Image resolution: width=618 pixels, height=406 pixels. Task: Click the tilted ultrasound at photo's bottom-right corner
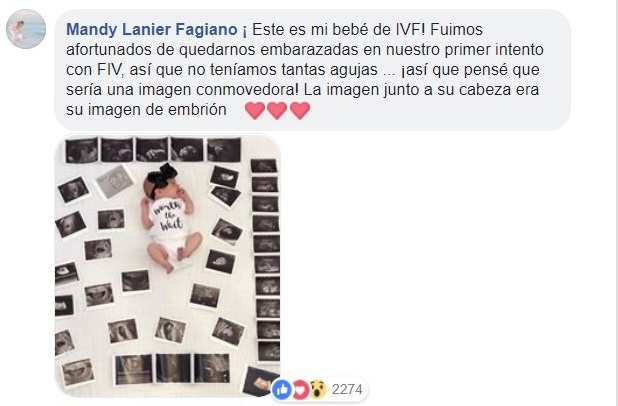pyautogui.click(x=260, y=382)
